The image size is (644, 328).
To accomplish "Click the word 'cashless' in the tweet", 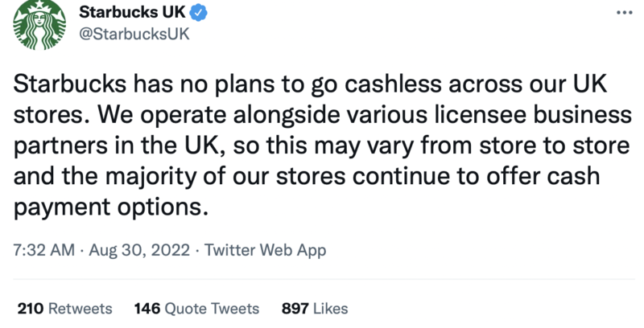I will [x=393, y=84].
